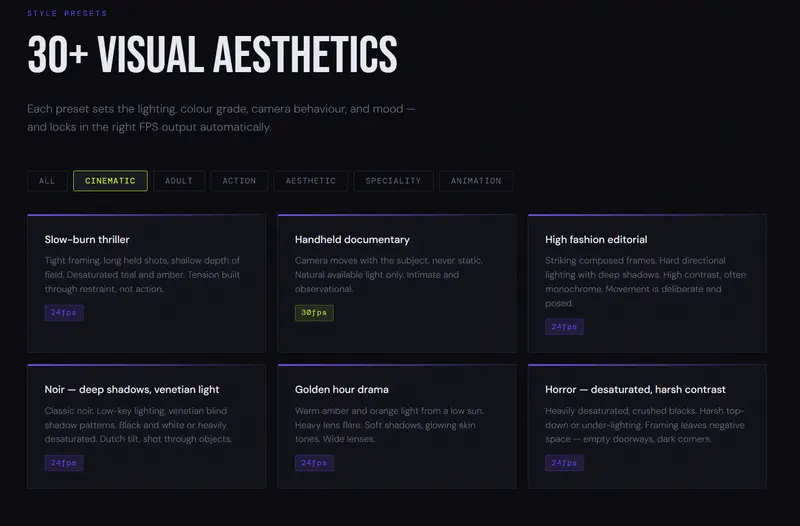Choose the High fashion editorial preset
This screenshot has width=800, height=526.
pos(646,282)
